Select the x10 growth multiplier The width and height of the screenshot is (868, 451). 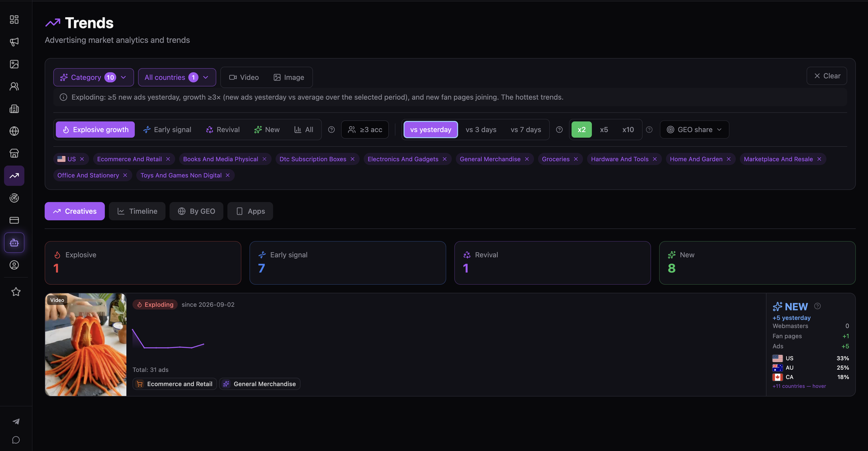628,130
